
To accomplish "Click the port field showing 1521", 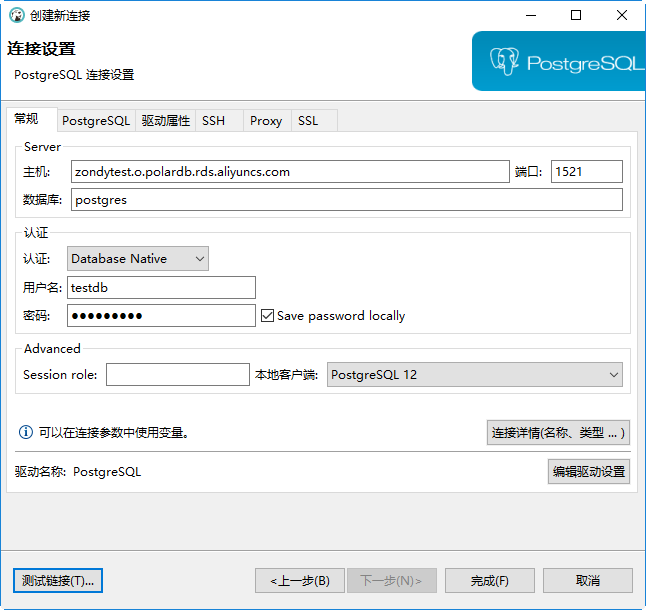I will (x=586, y=172).
